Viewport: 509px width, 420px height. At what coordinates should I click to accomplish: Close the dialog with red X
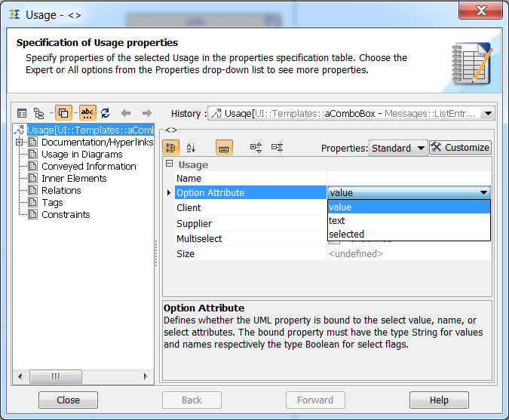click(x=480, y=11)
